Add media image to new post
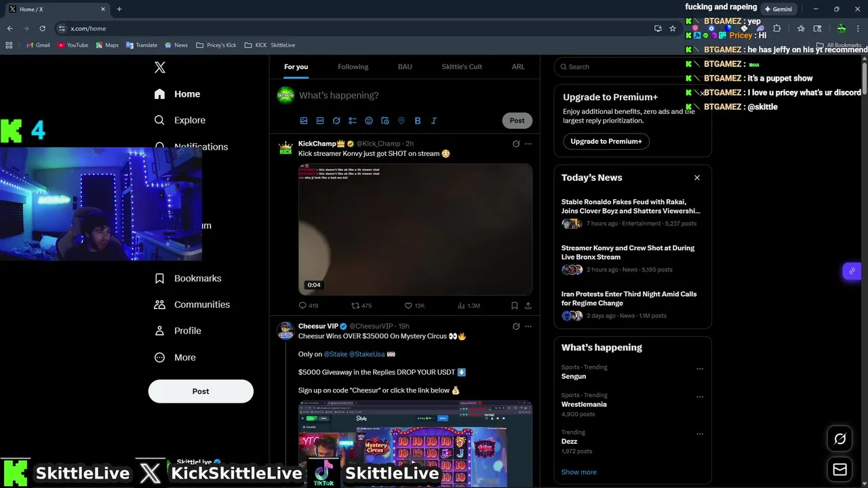 click(x=304, y=121)
